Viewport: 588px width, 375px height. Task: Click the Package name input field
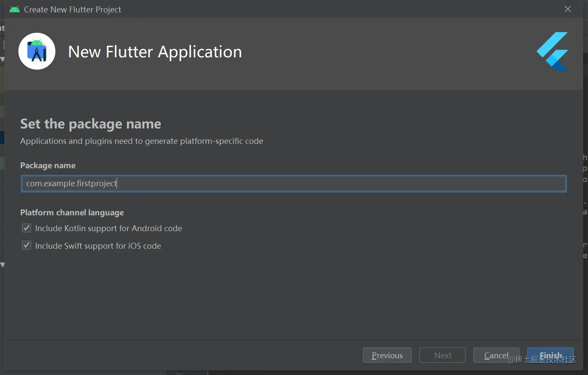294,184
